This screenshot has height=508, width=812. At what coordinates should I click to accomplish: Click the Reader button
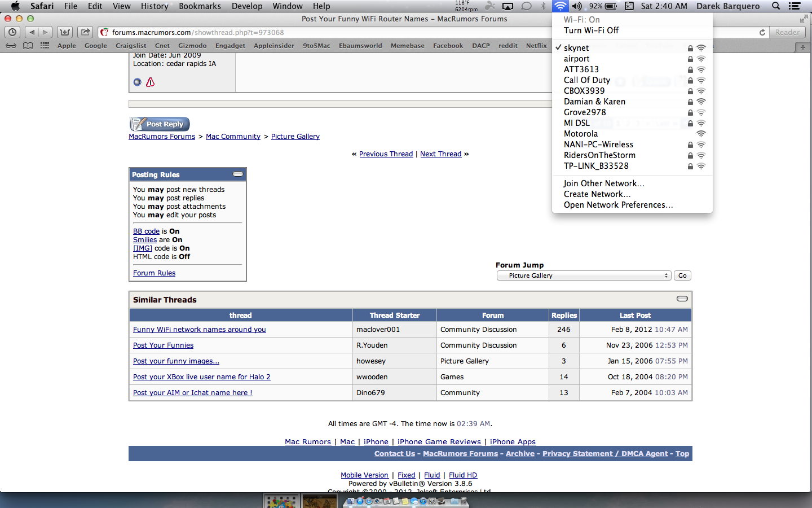[787, 32]
